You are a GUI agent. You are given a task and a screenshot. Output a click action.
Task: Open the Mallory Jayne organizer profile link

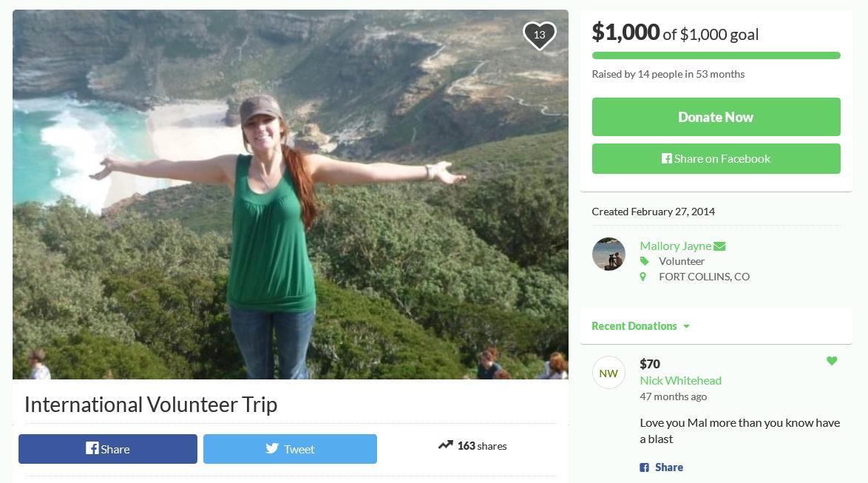coord(675,246)
